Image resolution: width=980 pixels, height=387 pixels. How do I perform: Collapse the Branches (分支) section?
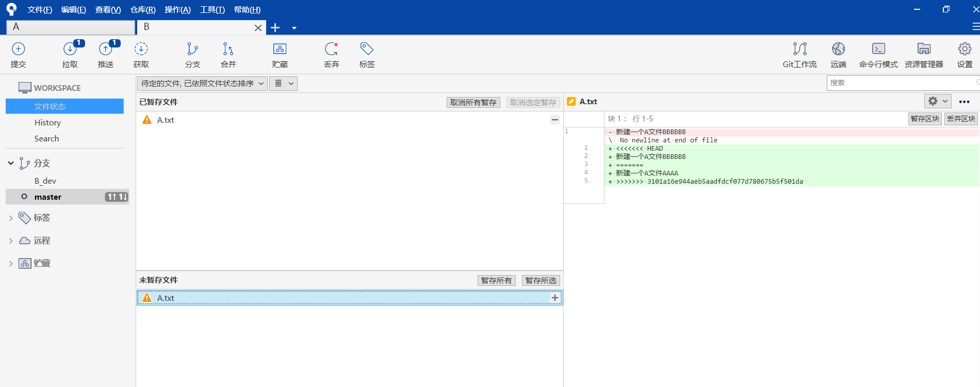[11, 163]
